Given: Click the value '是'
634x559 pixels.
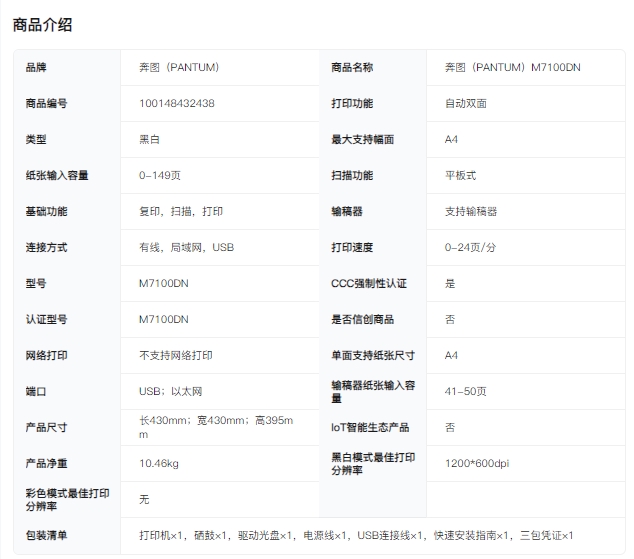Looking at the screenshot, I should tap(450, 283).
